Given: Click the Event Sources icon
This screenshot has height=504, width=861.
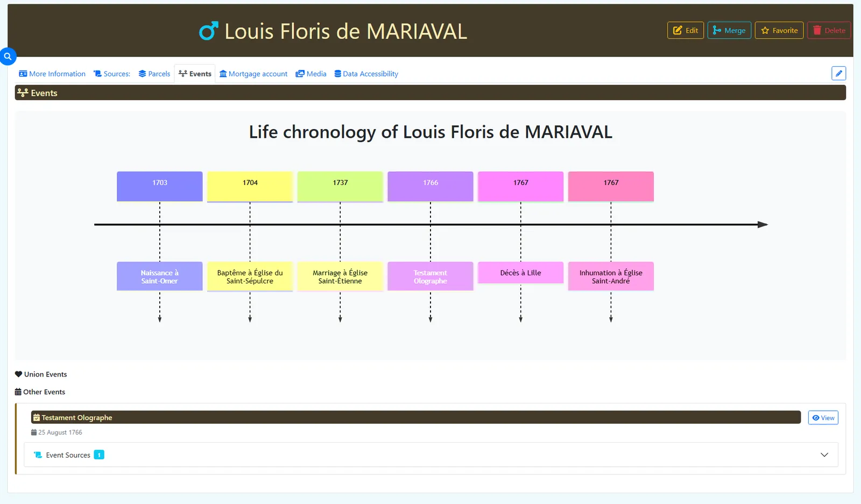Looking at the screenshot, I should pos(38,455).
